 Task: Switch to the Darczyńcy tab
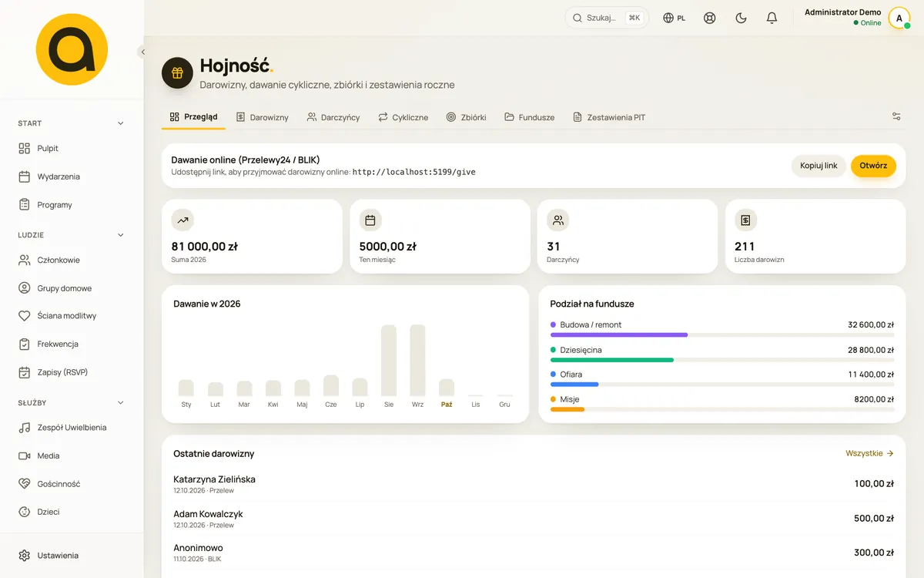pos(333,117)
